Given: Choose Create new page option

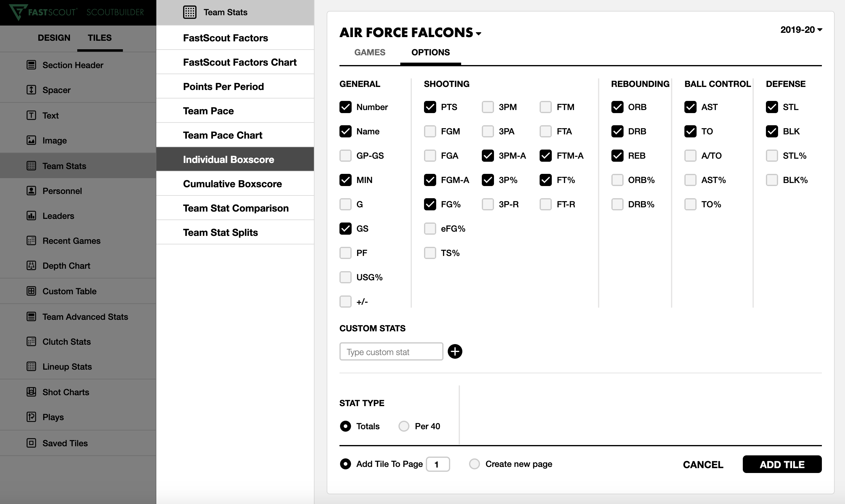Looking at the screenshot, I should [475, 464].
